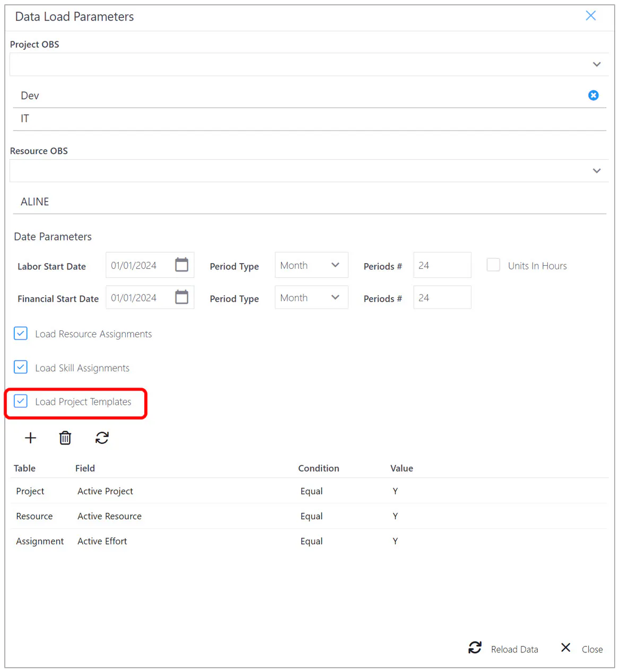The height and width of the screenshot is (672, 620).
Task: Expand the Resource OBS dropdown
Action: (597, 171)
